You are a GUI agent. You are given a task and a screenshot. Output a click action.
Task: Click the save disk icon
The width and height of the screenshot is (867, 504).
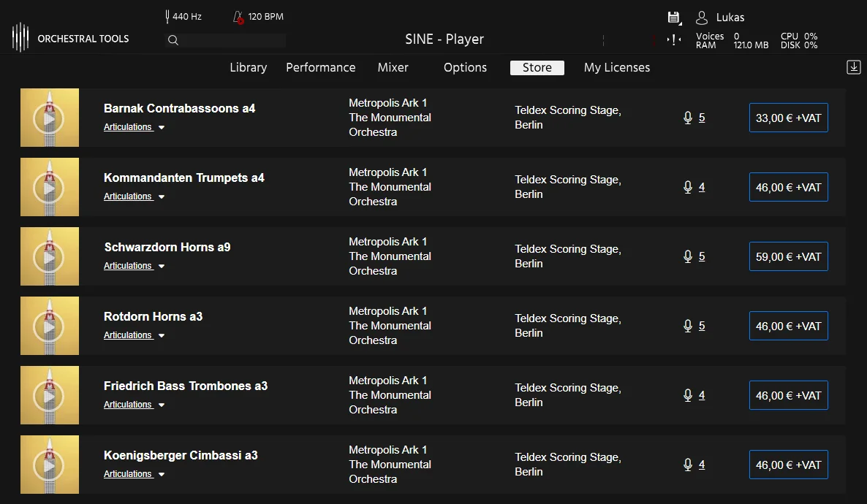(x=673, y=18)
